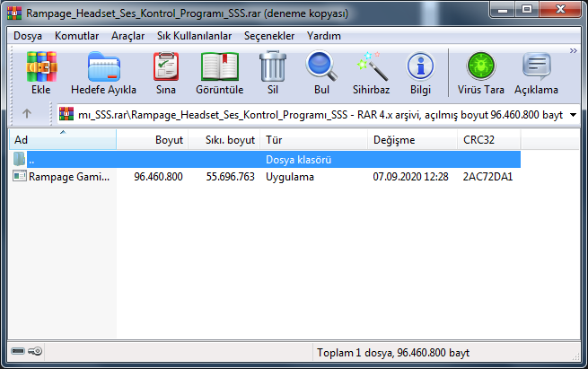Open the Açıklama comment tool
588x369 pixels.
tap(537, 66)
